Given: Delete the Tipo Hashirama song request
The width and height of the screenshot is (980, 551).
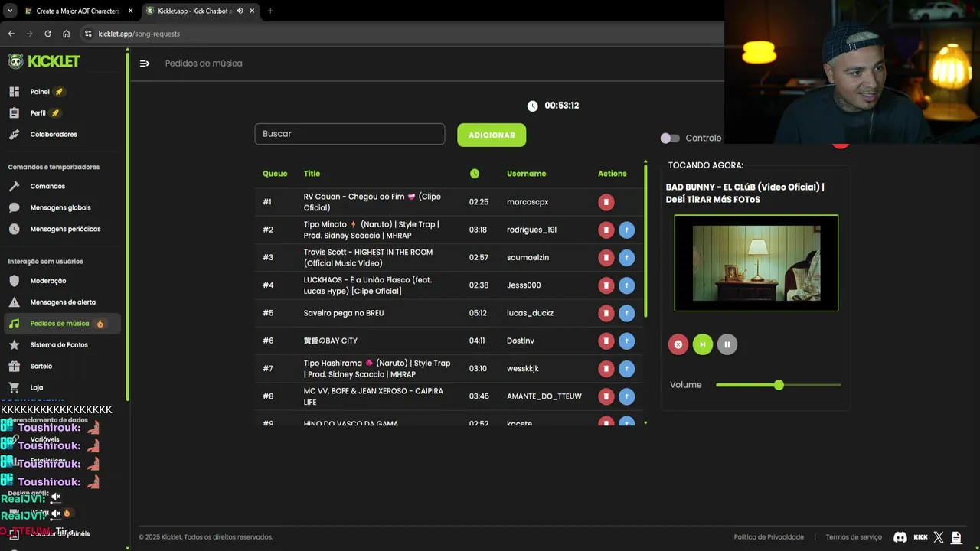Looking at the screenshot, I should 606,369.
